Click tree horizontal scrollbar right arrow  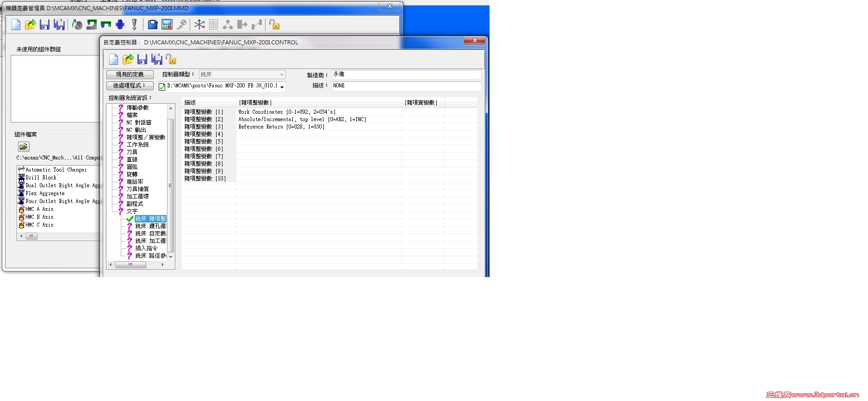point(162,265)
